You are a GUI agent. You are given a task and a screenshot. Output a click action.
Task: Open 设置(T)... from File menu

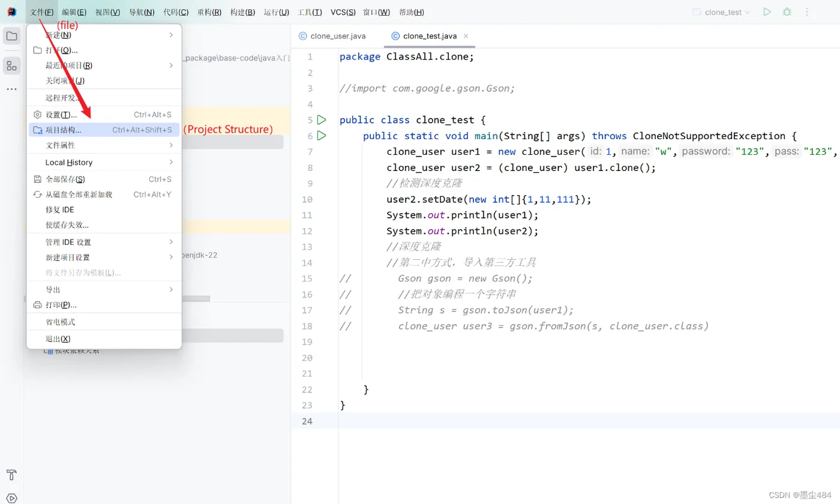click(x=104, y=115)
